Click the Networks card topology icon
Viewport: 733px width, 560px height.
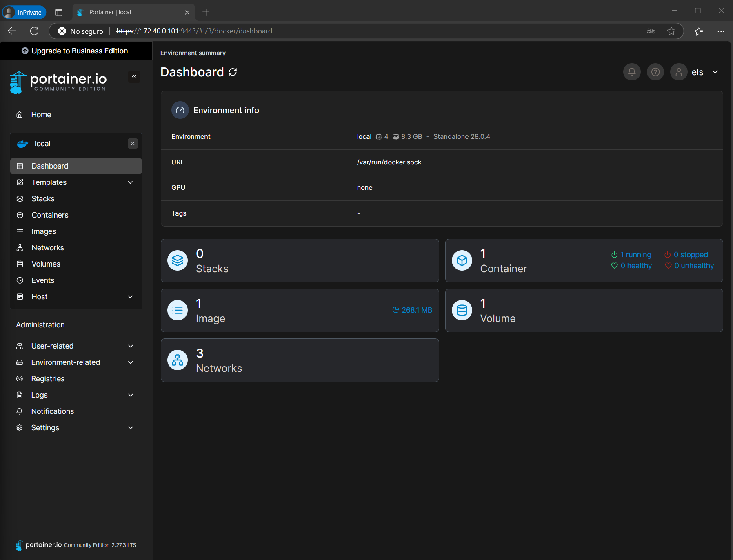click(x=178, y=360)
